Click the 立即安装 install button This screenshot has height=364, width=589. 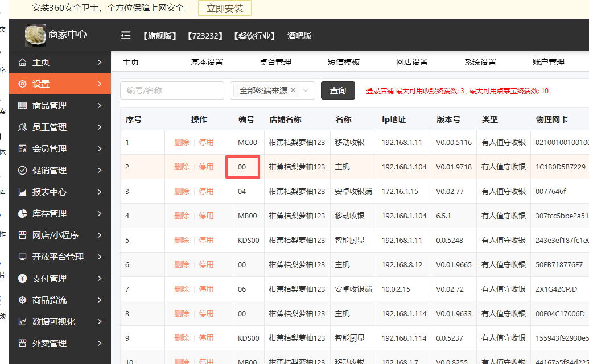click(225, 9)
